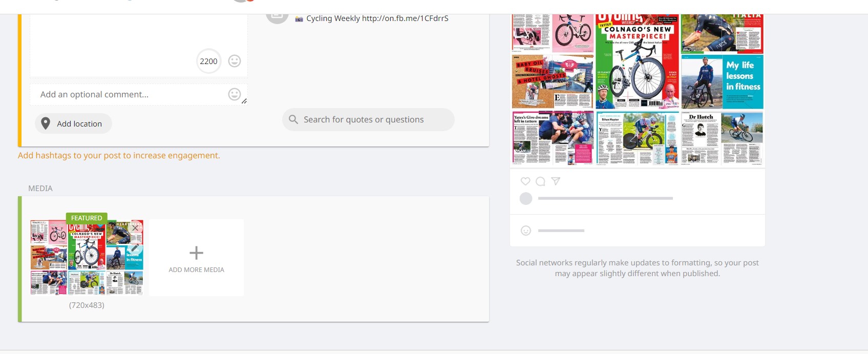Click the add hashtags engagement hint text
The height and width of the screenshot is (354, 868).
pyautogui.click(x=119, y=155)
